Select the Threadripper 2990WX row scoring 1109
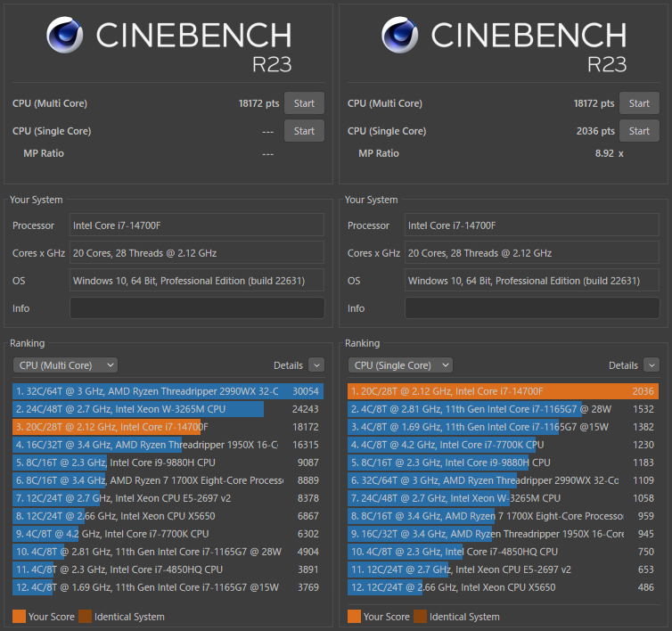The width and height of the screenshot is (672, 631). 504,480
